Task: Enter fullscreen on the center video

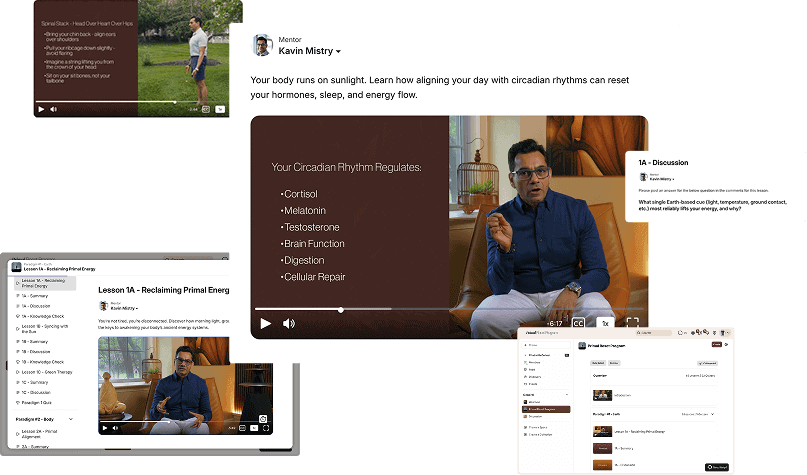Action: 632,323
